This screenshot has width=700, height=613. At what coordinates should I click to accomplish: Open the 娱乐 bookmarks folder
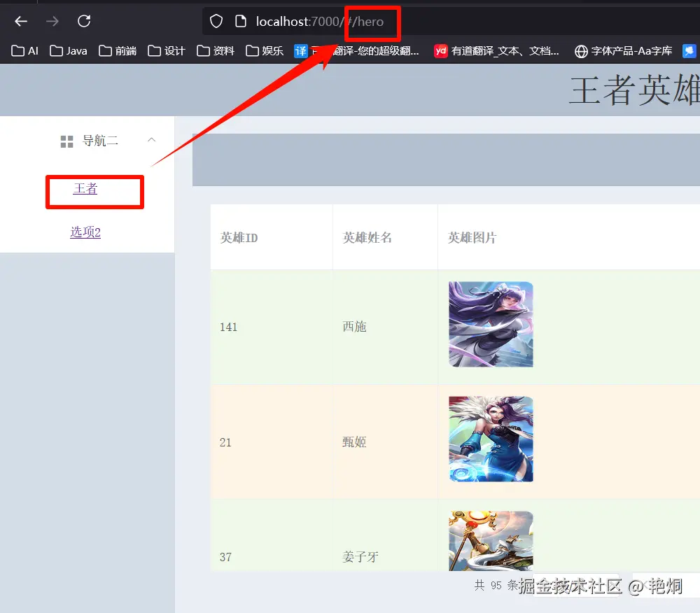tap(264, 50)
